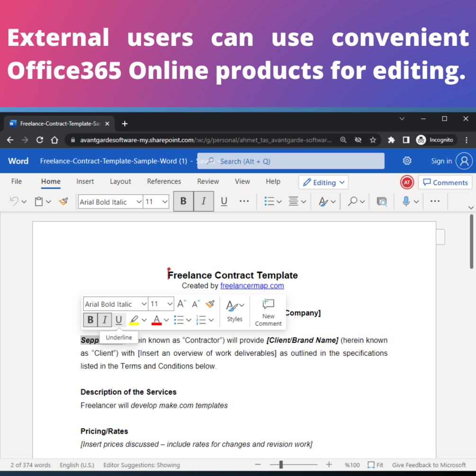Click the Find magnifier icon
476x476 pixels.
coord(352,201)
